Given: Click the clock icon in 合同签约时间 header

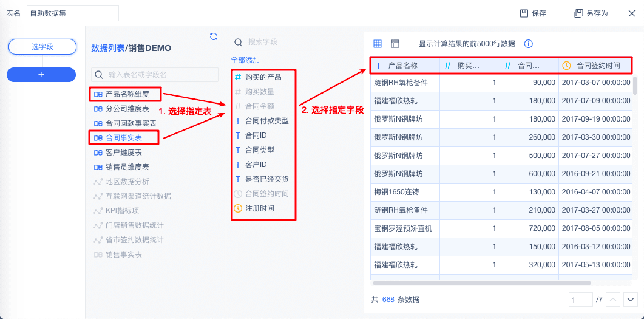Looking at the screenshot, I should (567, 66).
